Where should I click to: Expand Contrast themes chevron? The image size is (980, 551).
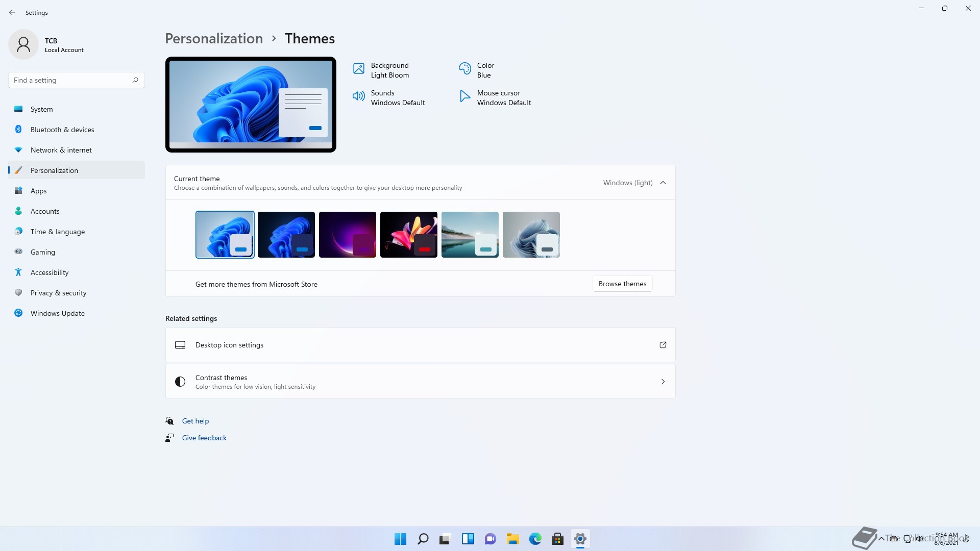click(663, 382)
